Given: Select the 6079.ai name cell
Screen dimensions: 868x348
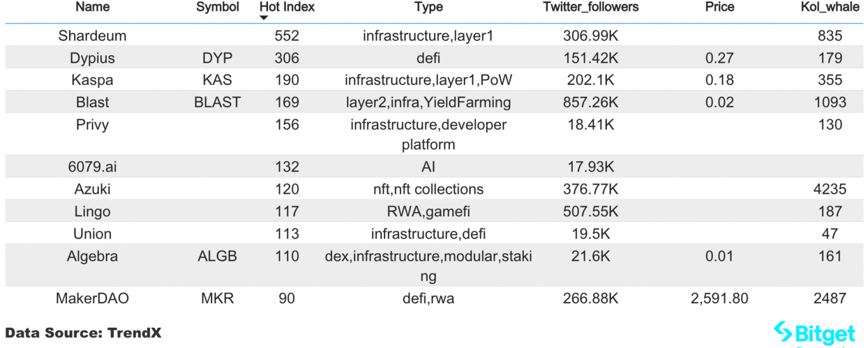Looking at the screenshot, I should (93, 167).
